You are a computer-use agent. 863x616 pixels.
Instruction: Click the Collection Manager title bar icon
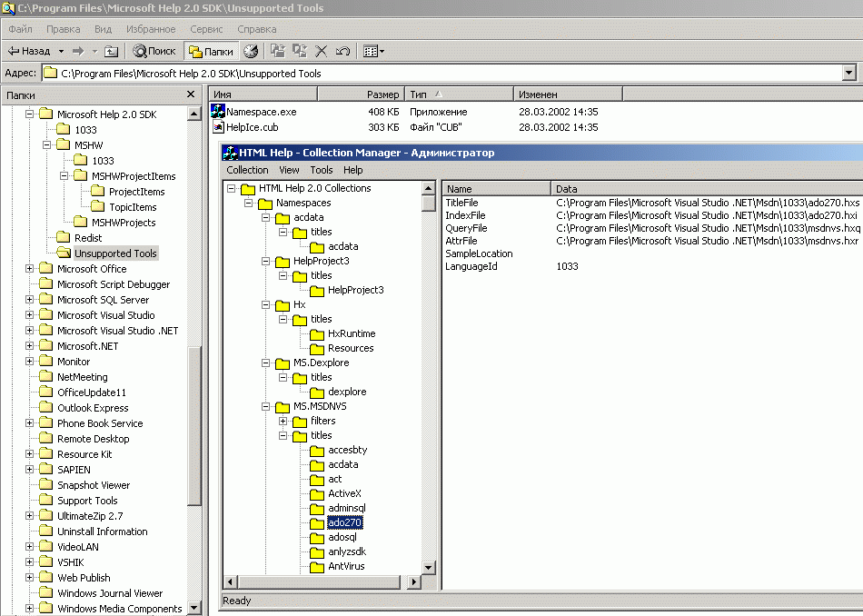(230, 153)
